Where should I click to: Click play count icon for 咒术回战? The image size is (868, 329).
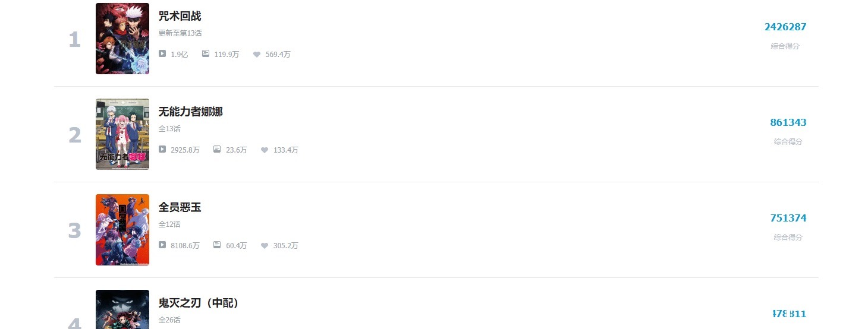pyautogui.click(x=162, y=53)
